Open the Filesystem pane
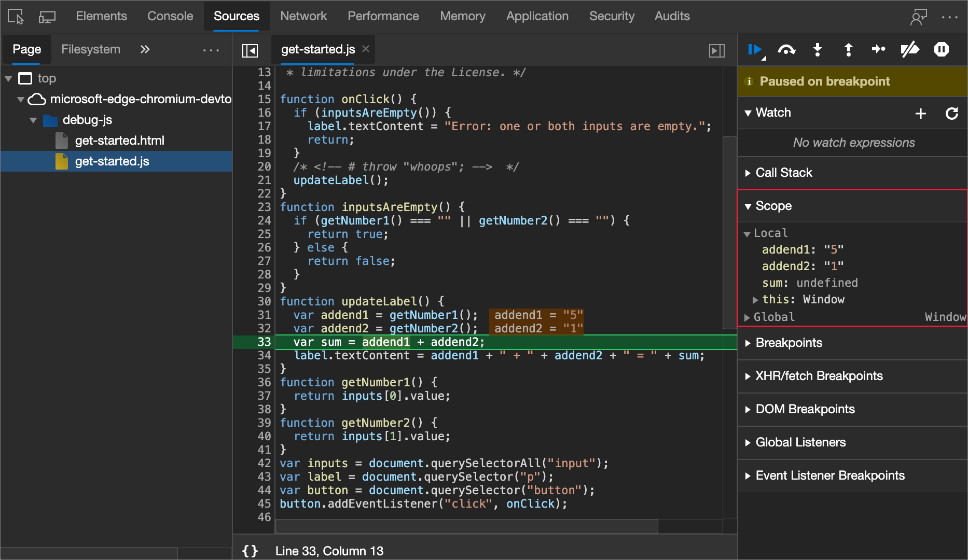Viewport: 968px width, 560px height. tap(91, 49)
